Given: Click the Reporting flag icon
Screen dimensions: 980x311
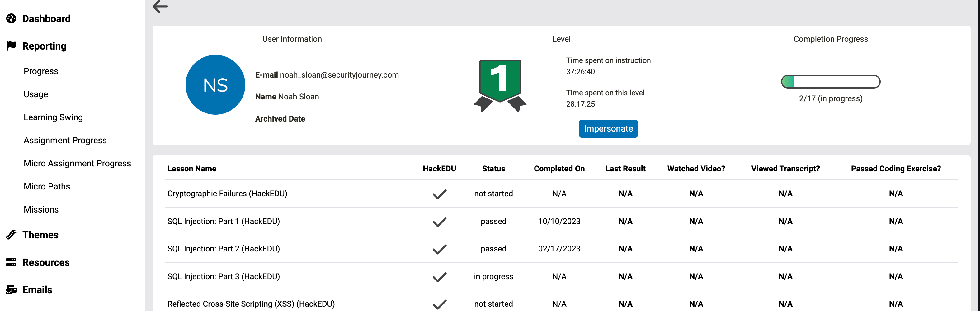Looking at the screenshot, I should click(x=12, y=46).
